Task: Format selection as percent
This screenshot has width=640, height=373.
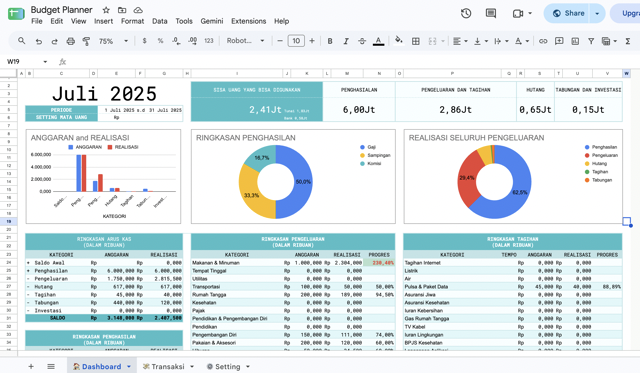Action: click(x=160, y=41)
